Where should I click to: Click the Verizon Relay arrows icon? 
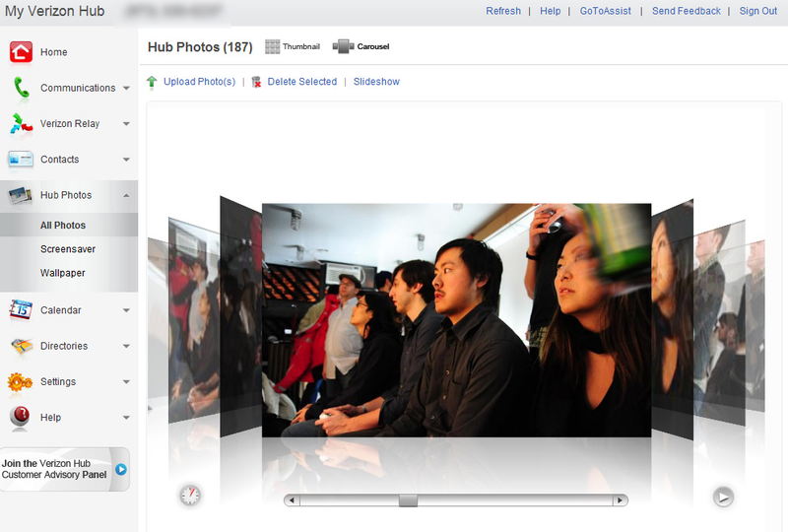[21, 124]
